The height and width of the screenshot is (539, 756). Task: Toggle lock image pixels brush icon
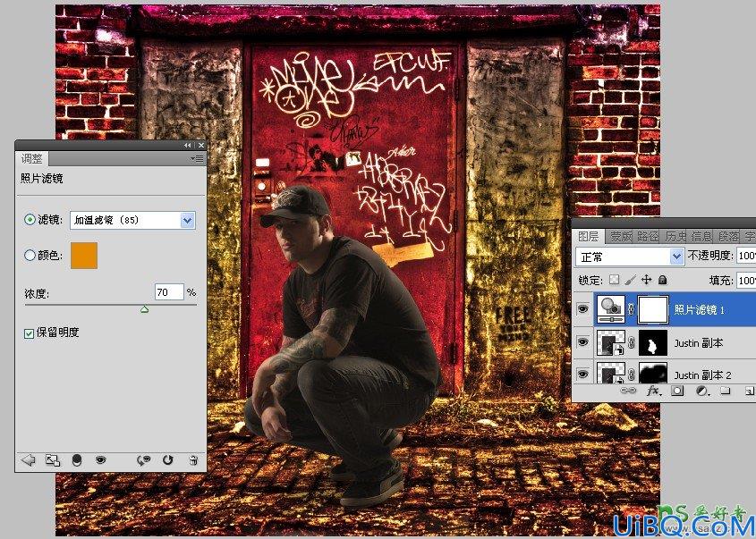(x=630, y=280)
